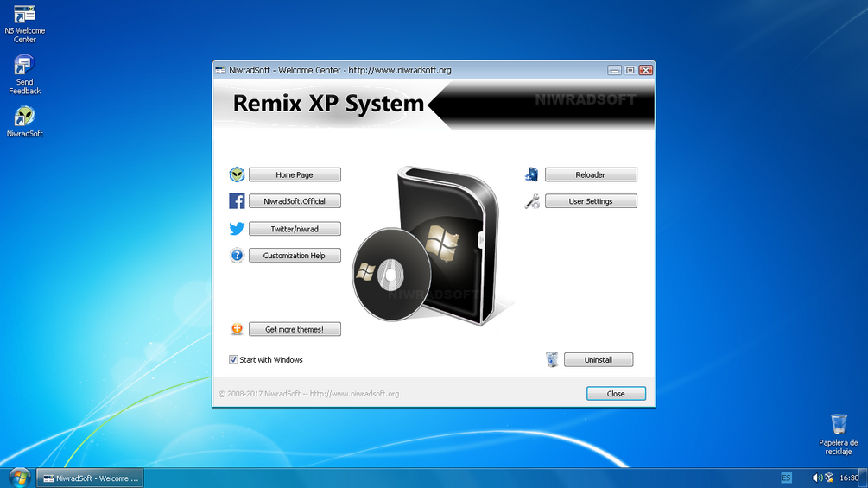868x488 pixels.
Task: Open Papelera de reciclaje on desktop
Action: click(838, 434)
